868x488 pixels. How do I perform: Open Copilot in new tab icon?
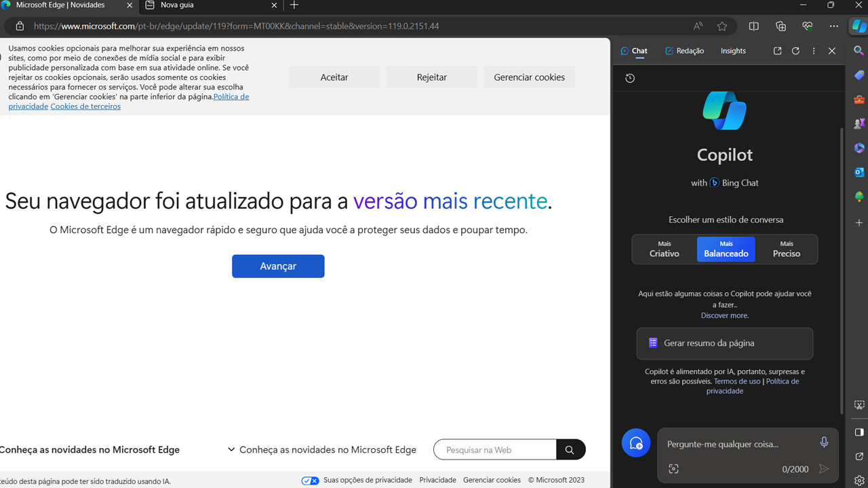click(x=778, y=51)
